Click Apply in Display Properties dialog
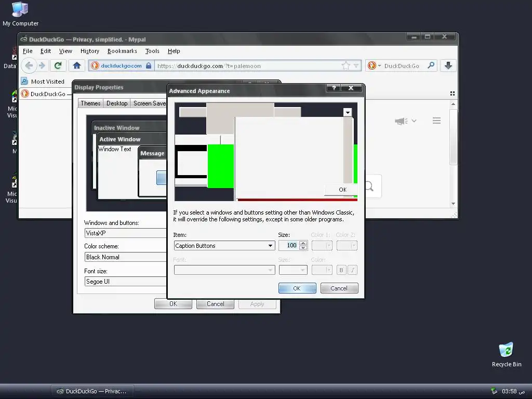 pos(257,303)
